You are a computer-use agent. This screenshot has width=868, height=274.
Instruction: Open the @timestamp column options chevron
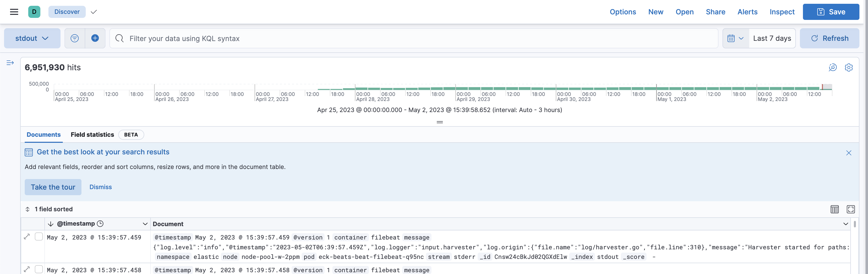pos(145,224)
